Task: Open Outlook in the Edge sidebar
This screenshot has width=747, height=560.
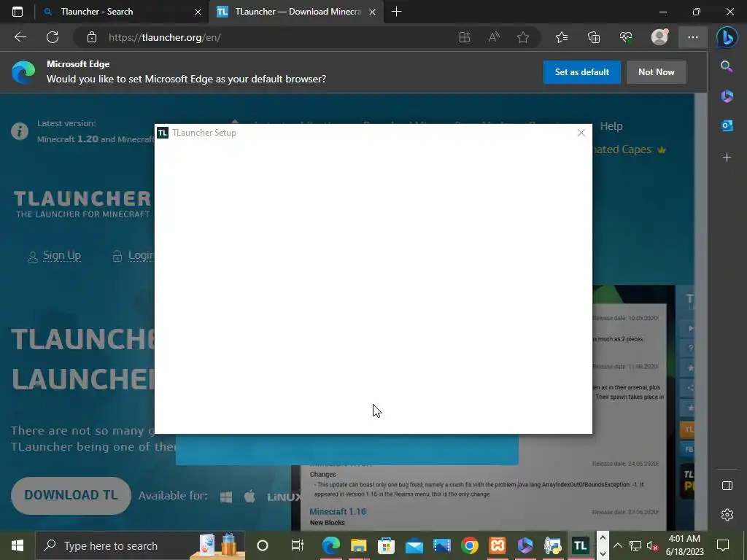Action: click(727, 125)
